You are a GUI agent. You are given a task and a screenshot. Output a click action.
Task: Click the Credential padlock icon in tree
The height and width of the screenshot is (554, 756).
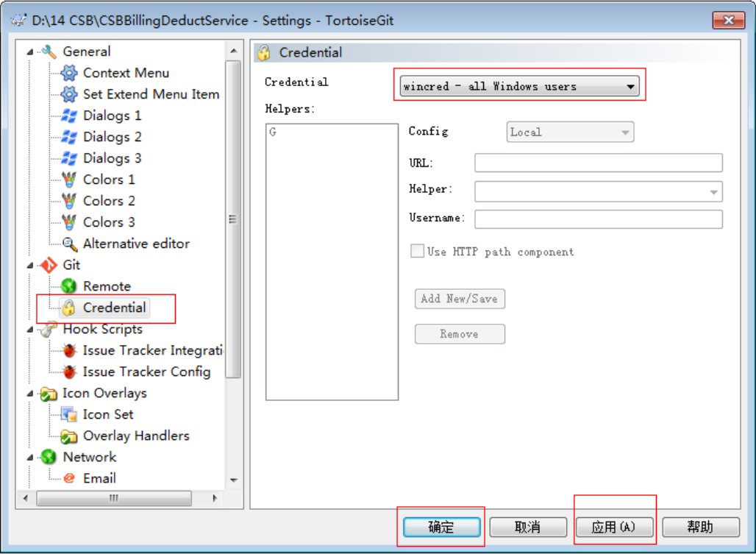point(69,308)
